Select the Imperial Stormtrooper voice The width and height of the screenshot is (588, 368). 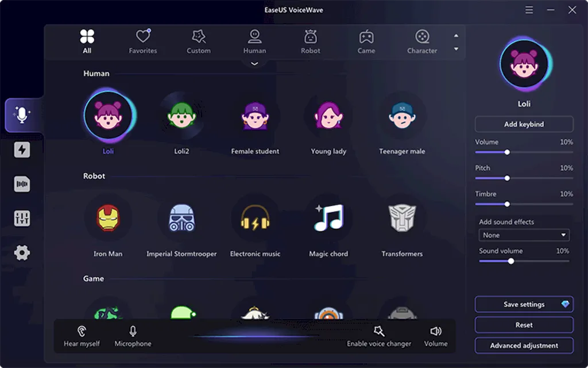coord(181,218)
